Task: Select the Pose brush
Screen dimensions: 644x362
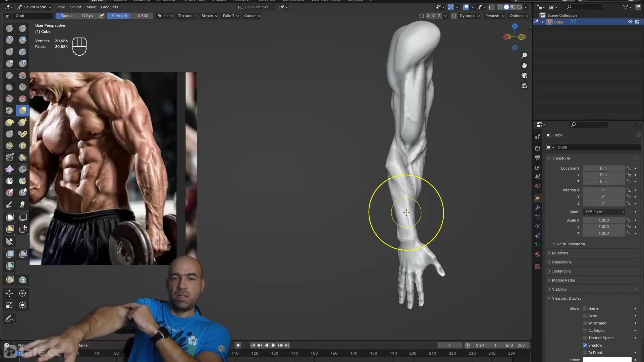Action: coord(22,134)
